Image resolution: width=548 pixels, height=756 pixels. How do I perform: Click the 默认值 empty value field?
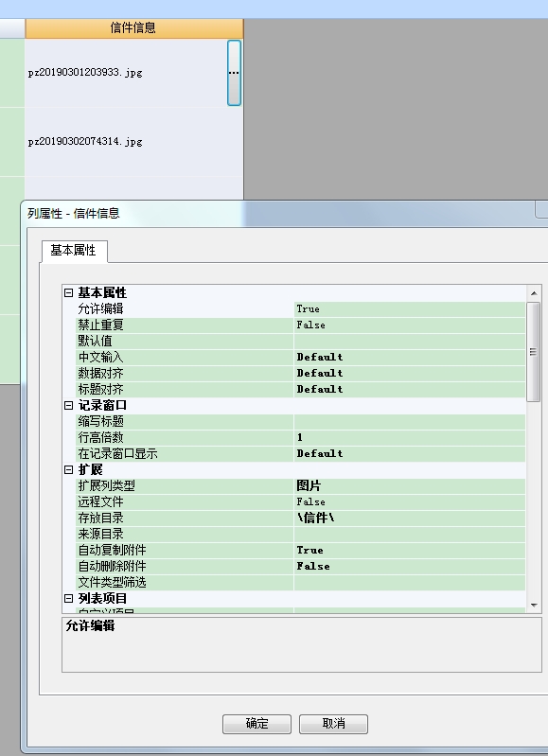click(x=410, y=341)
